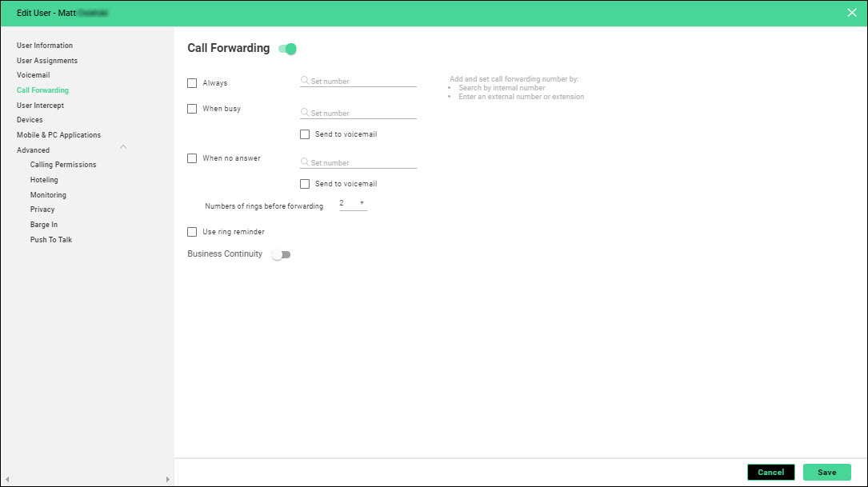Click the Cancel button
Viewport: 868px width, 487px height.
click(770, 472)
